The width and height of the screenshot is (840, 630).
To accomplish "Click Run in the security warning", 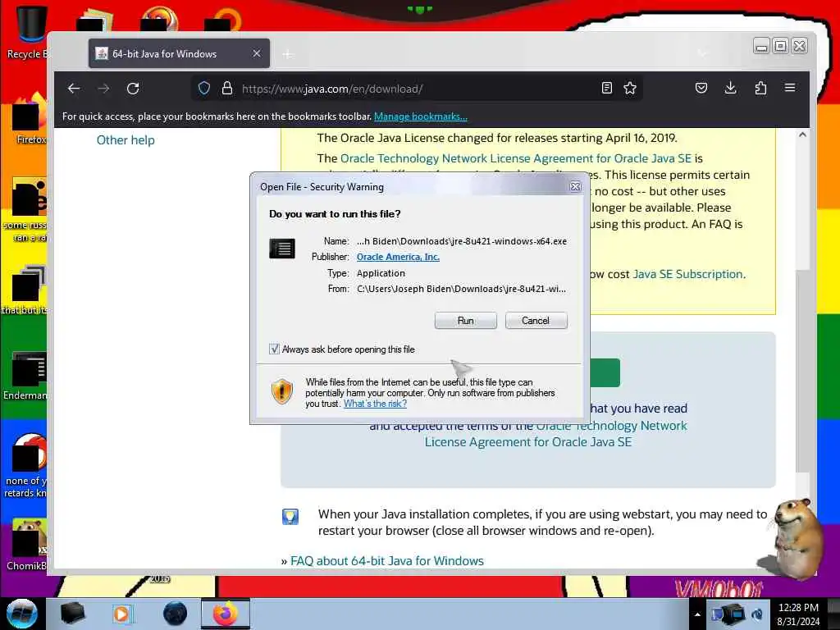I will 466,321.
